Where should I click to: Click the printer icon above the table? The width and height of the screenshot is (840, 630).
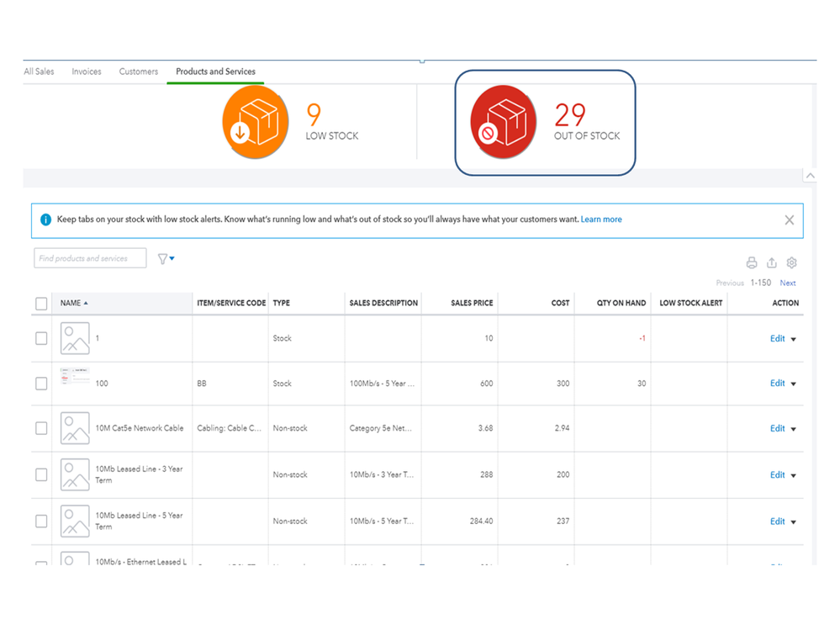(752, 262)
